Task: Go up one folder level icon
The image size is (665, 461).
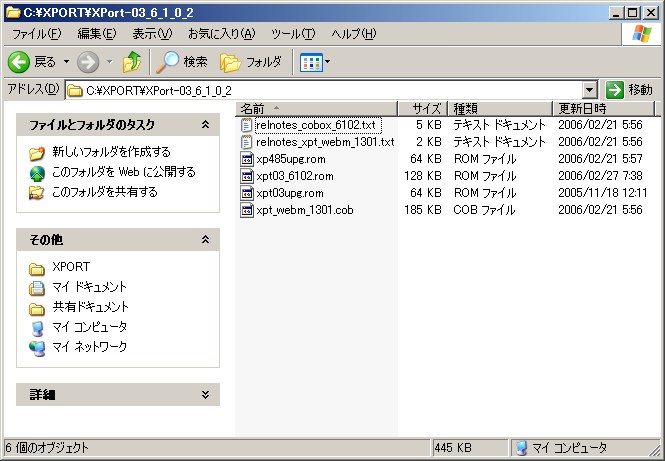Action: [x=132, y=62]
